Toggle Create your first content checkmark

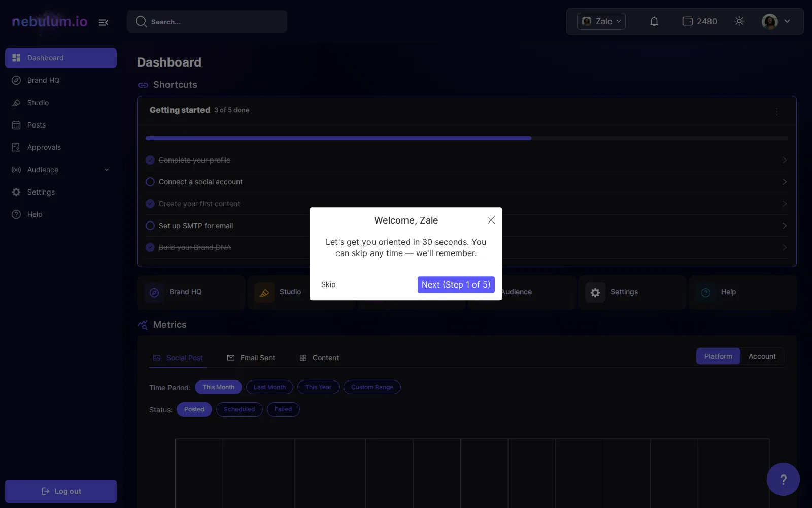click(x=150, y=204)
